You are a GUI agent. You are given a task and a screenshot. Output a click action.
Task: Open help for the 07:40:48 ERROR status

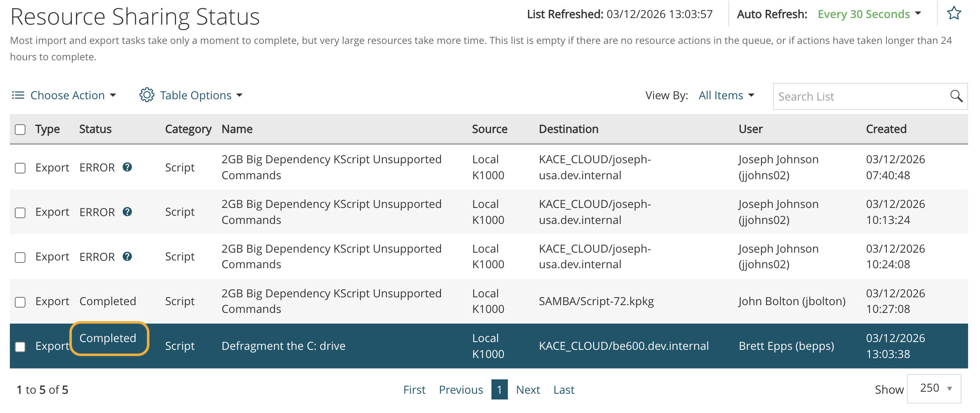click(x=127, y=167)
